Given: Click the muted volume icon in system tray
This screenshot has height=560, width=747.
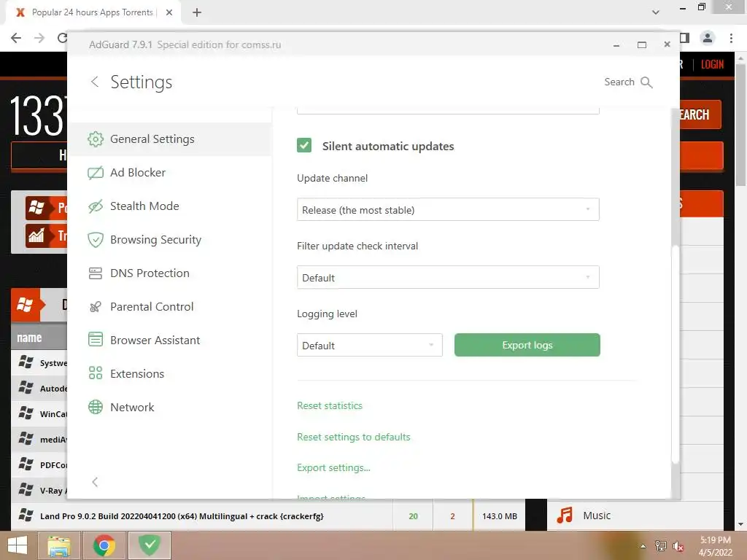Looking at the screenshot, I should coord(678,546).
